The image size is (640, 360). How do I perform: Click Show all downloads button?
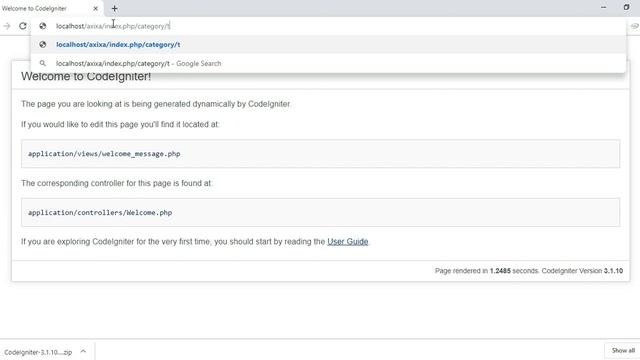(623, 351)
